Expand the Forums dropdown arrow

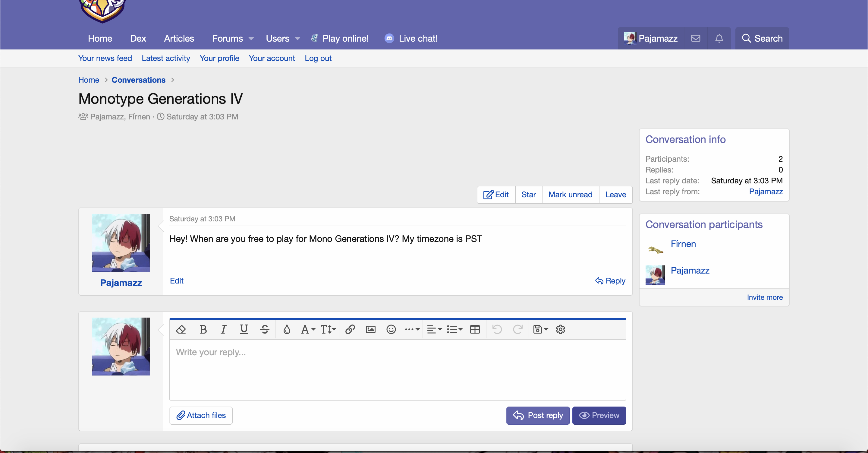tap(251, 39)
